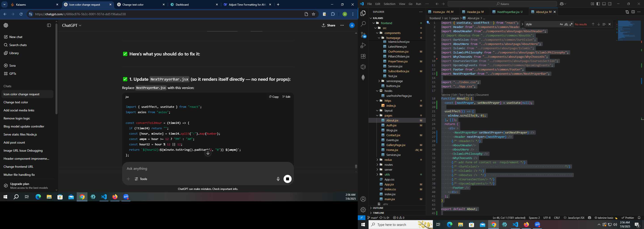Image resolution: width=644 pixels, height=229 pixels.
Task: Click scroll-to-bottom arrow in ChatGPT chat
Action: [x=208, y=153]
